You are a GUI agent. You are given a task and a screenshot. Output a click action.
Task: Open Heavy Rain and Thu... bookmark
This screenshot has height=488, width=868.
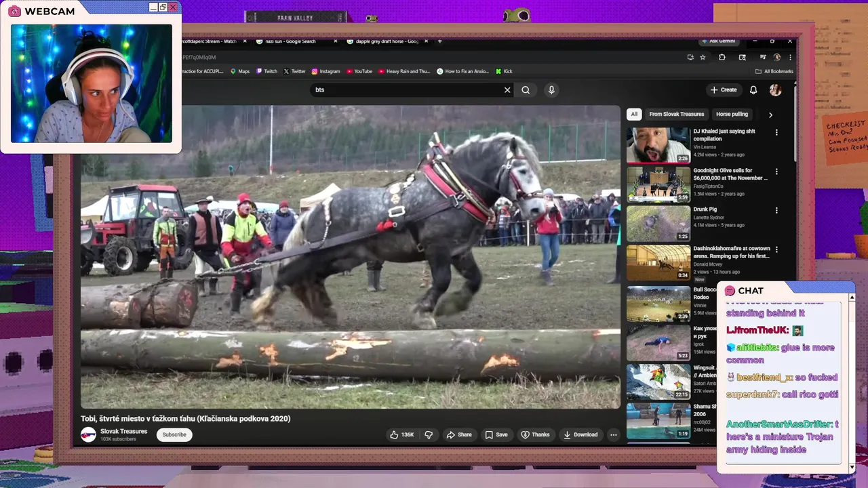[x=404, y=71]
